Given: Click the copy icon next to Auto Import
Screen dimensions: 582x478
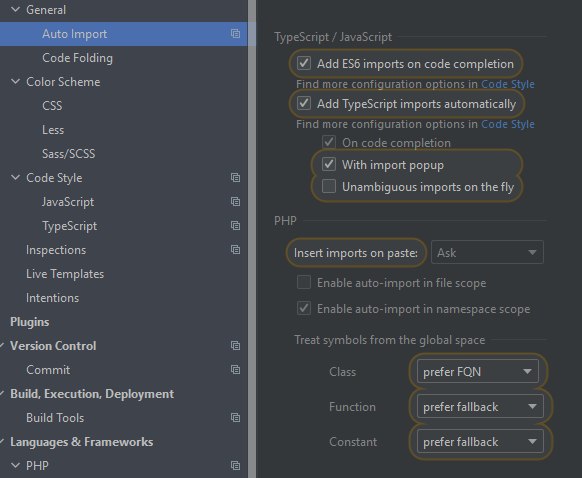Looking at the screenshot, I should [x=235, y=34].
